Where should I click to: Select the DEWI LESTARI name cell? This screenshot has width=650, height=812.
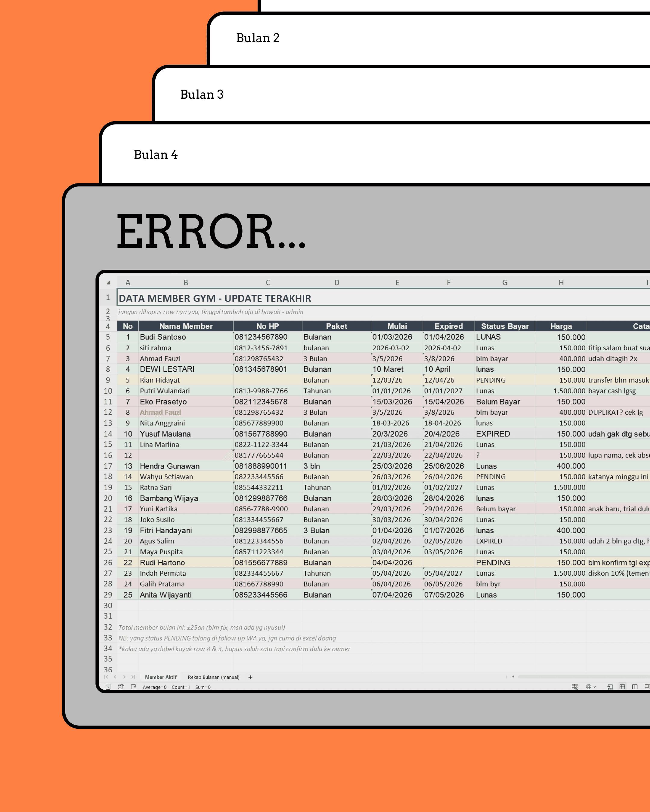186,370
